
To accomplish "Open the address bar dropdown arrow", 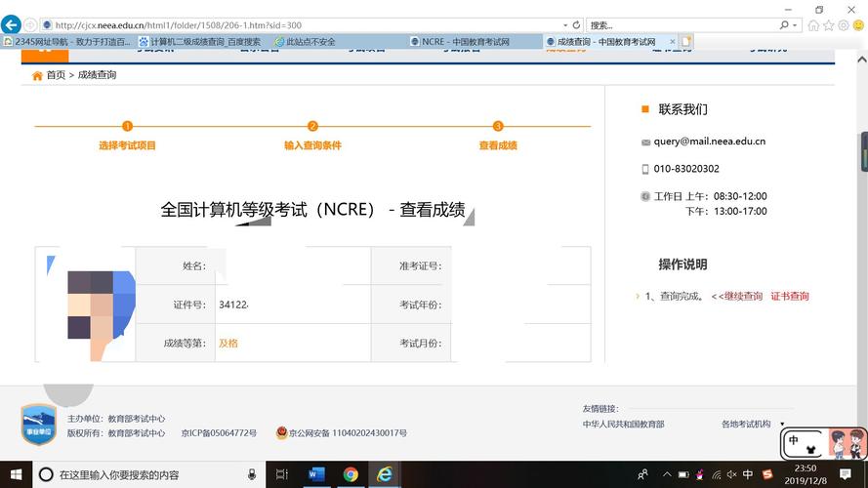I will 565,25.
